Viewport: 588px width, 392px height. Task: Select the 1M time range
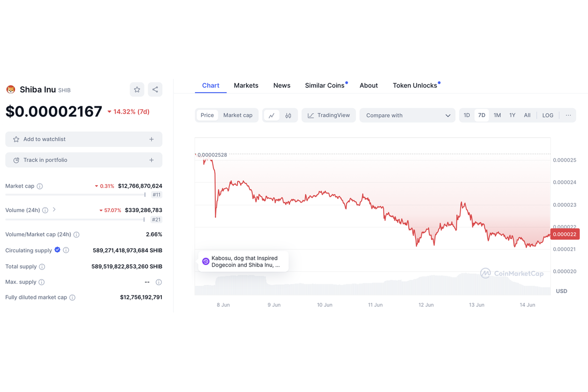[497, 115]
